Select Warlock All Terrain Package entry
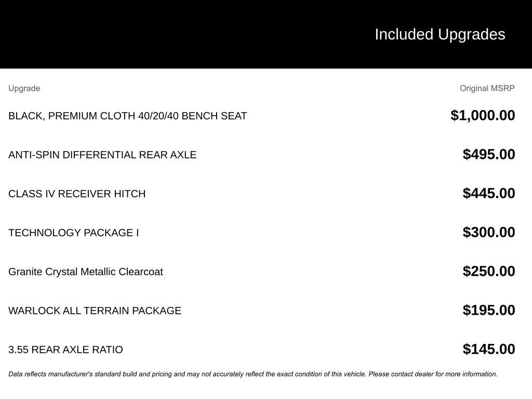The height and width of the screenshot is (399, 532). coord(95,311)
